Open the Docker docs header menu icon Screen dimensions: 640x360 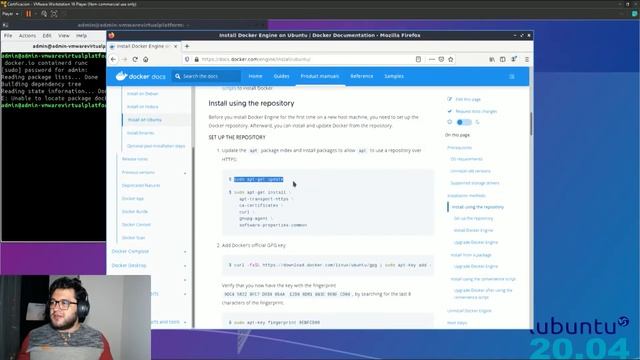click(x=511, y=76)
